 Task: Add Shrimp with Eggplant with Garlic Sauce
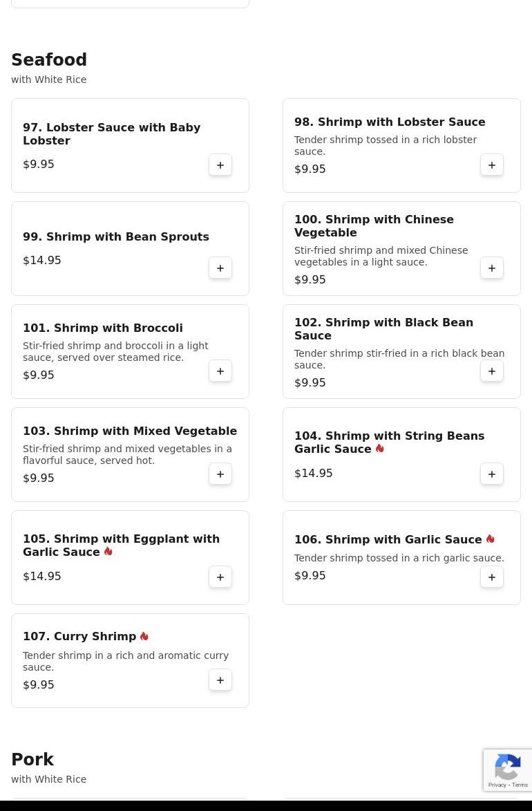(x=220, y=577)
